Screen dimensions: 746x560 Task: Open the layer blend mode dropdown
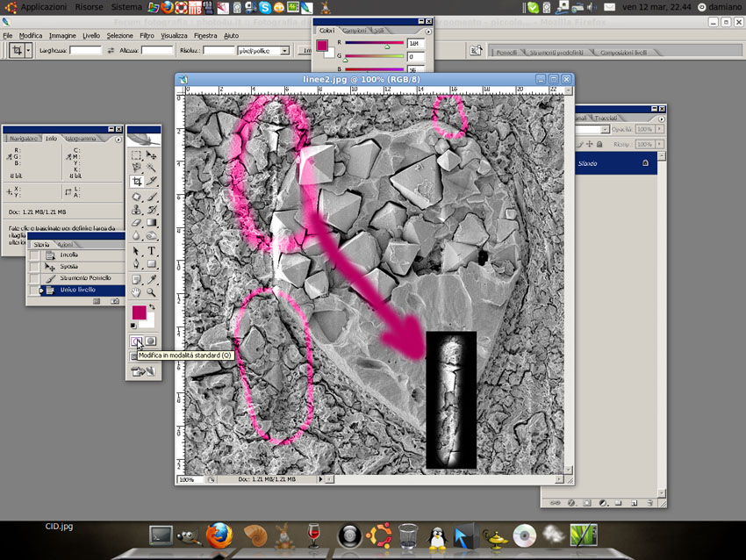592,129
